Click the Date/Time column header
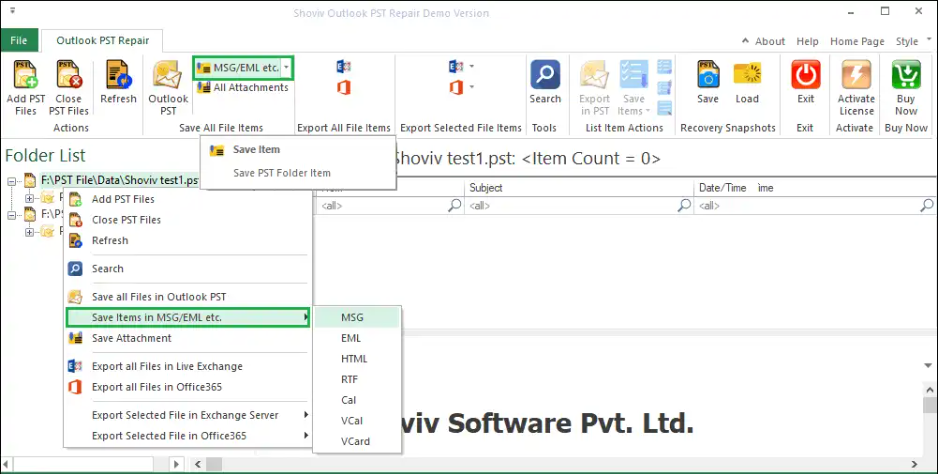 click(816, 188)
